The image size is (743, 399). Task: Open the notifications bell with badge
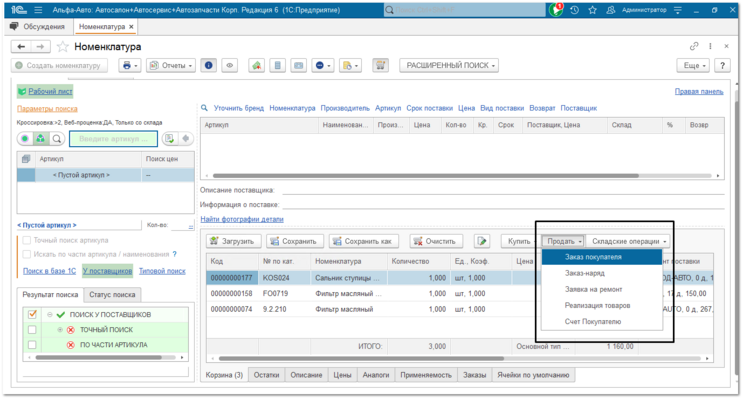coord(556,9)
